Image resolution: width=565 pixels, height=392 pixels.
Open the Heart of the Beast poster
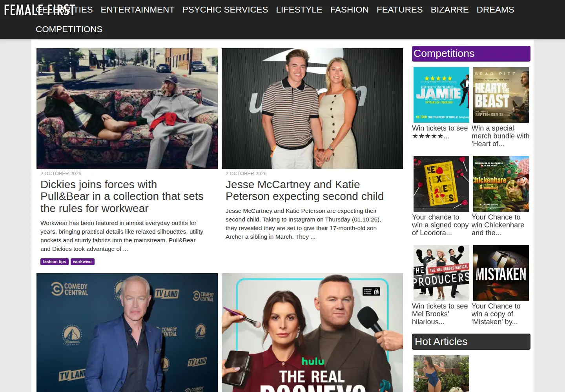[501, 95]
